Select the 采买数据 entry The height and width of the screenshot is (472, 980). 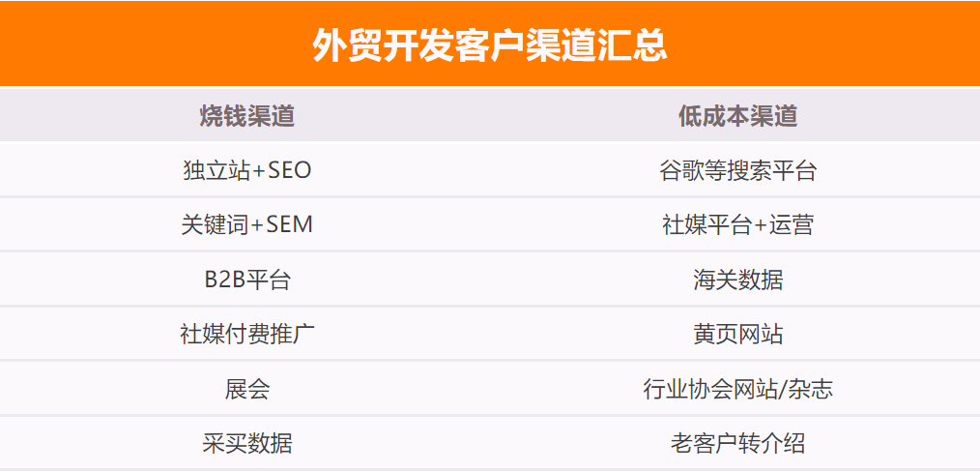tap(246, 444)
